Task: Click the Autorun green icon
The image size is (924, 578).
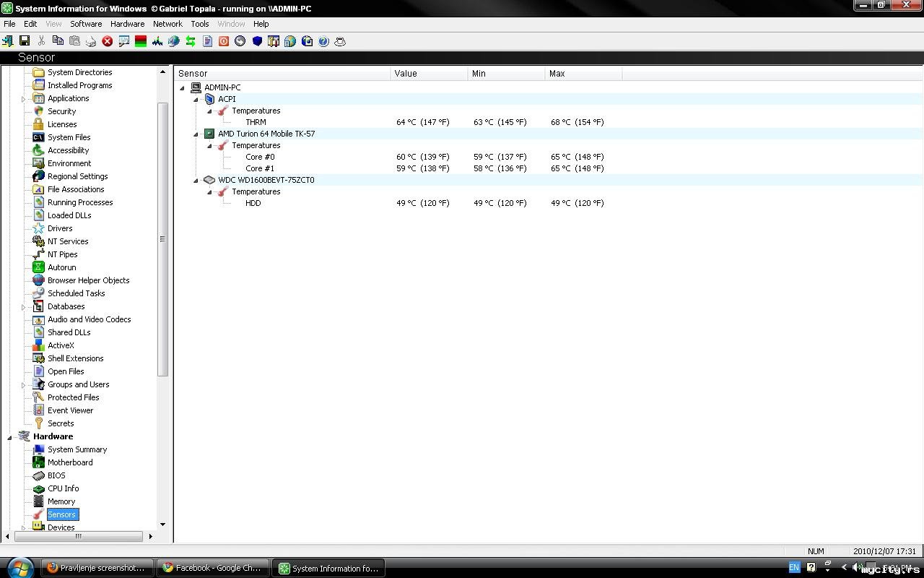Action: (39, 267)
